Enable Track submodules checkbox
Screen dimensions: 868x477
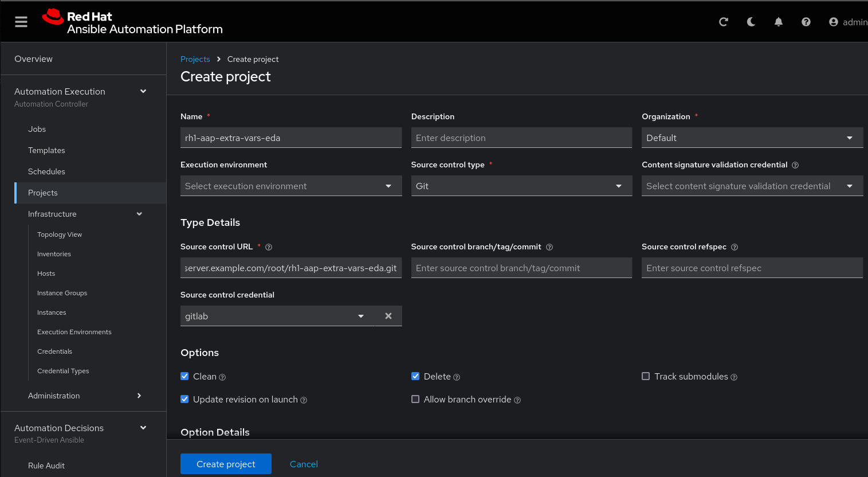pos(646,376)
